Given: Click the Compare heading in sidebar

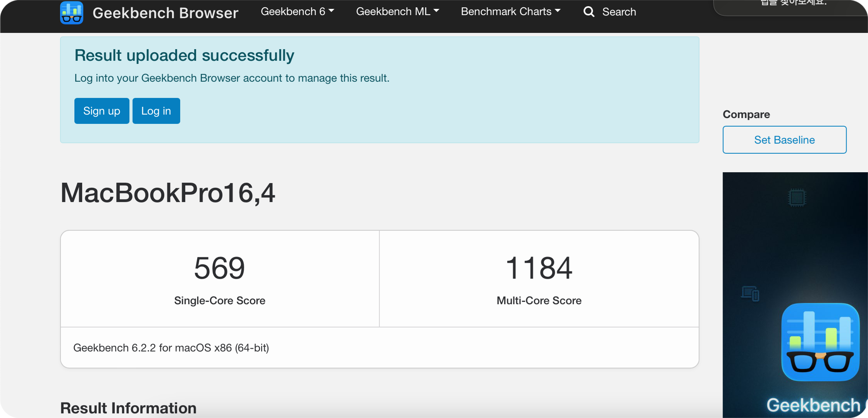Looking at the screenshot, I should click(x=746, y=115).
